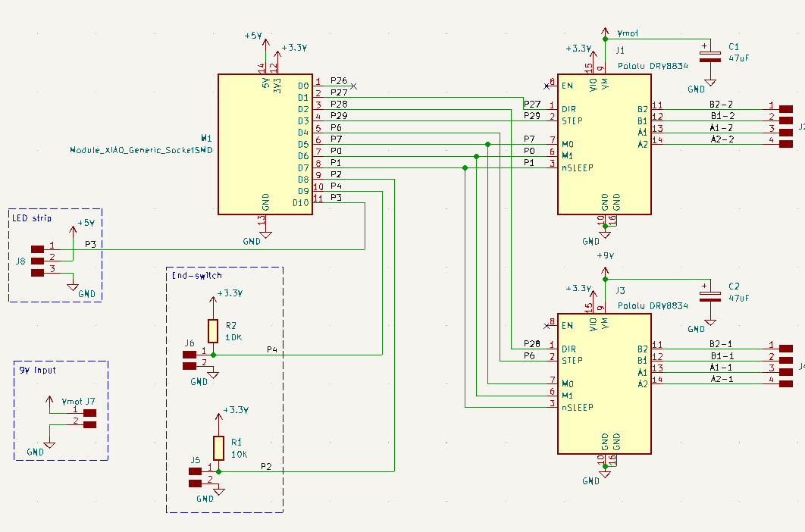Screen dimensions: 805x532
Task: Click the junction dot on the P0 wire
Action: [477, 156]
